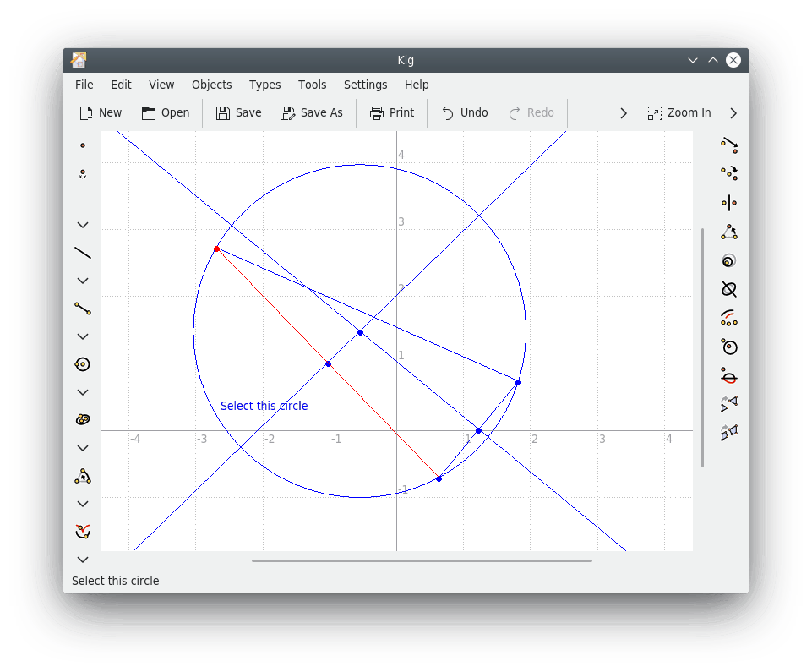This screenshot has height=672, width=812.
Task: Select the Segment tool icon
Action: coord(82,309)
